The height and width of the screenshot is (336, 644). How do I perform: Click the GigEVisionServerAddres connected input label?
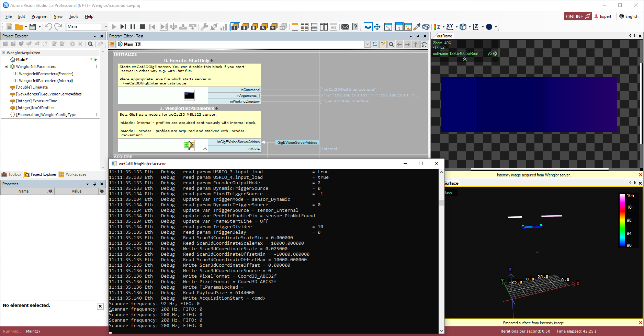[x=297, y=142]
